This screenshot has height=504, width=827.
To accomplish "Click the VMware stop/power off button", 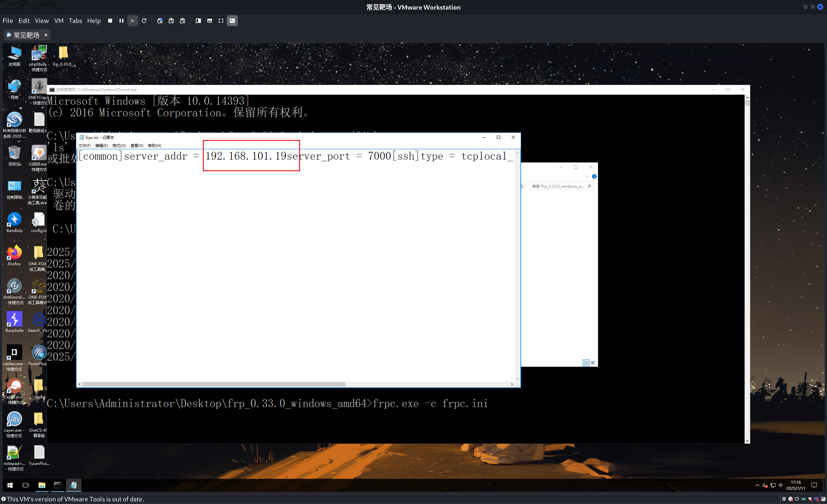I will pos(110,21).
